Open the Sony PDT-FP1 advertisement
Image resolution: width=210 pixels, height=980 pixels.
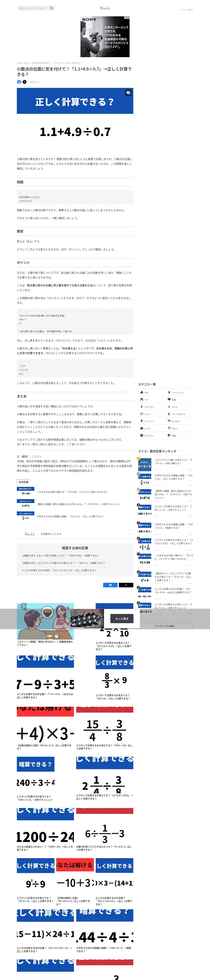point(105,37)
